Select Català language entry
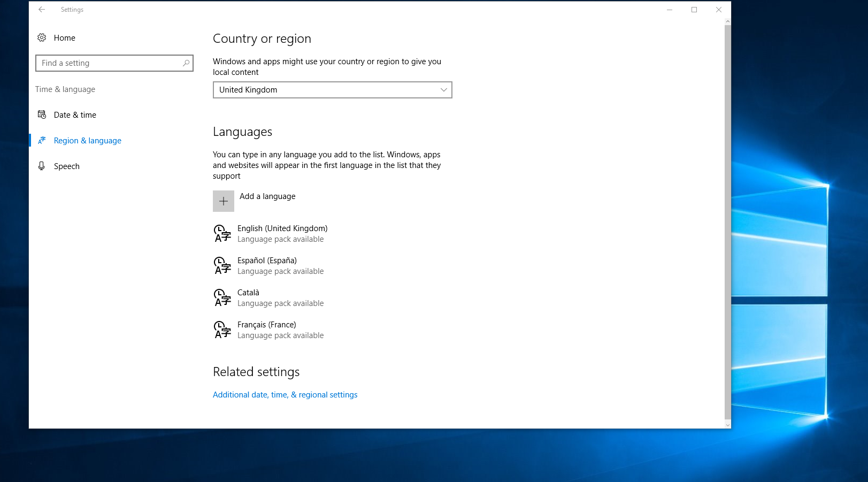Screen dimensions: 868x482 point(333,297)
